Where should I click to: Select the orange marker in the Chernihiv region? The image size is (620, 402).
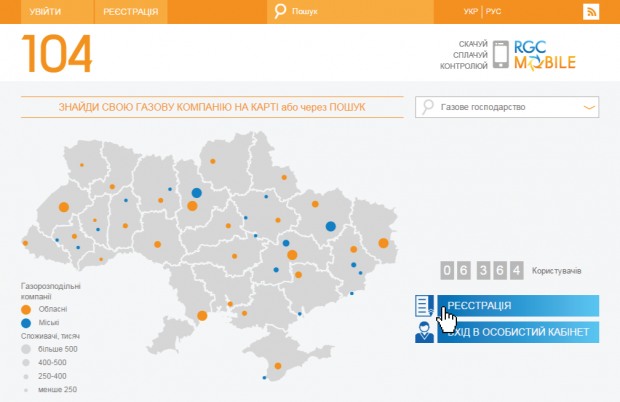click(x=213, y=161)
